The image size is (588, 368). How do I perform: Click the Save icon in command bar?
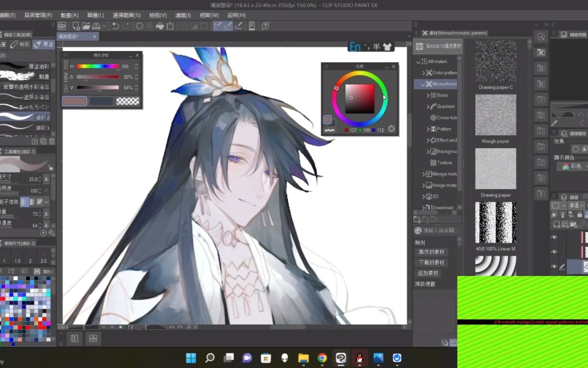click(x=96, y=26)
